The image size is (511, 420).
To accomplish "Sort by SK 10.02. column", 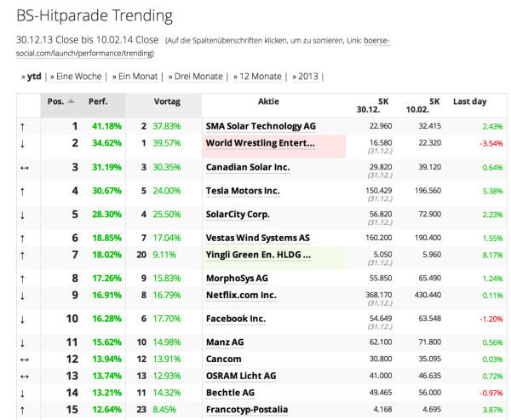I will pos(422,106).
